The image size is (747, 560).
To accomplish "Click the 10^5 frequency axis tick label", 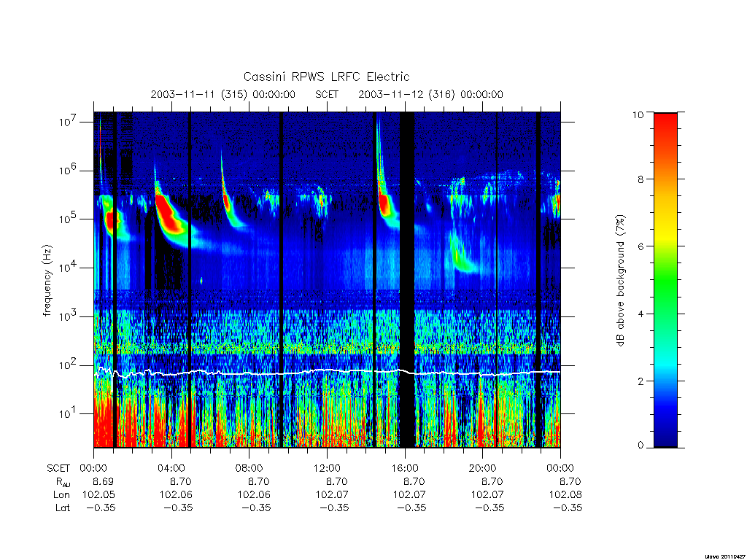I will (x=69, y=219).
